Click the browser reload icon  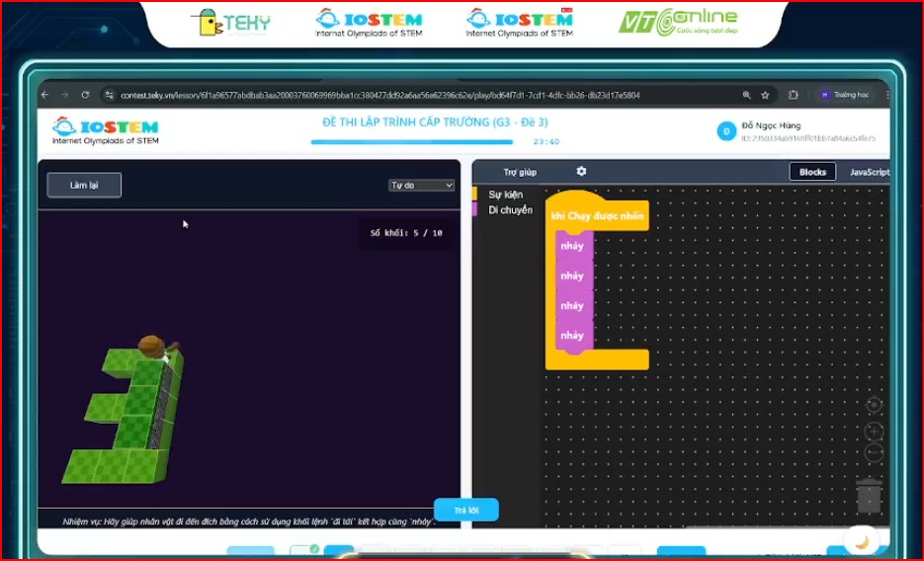coord(86,95)
